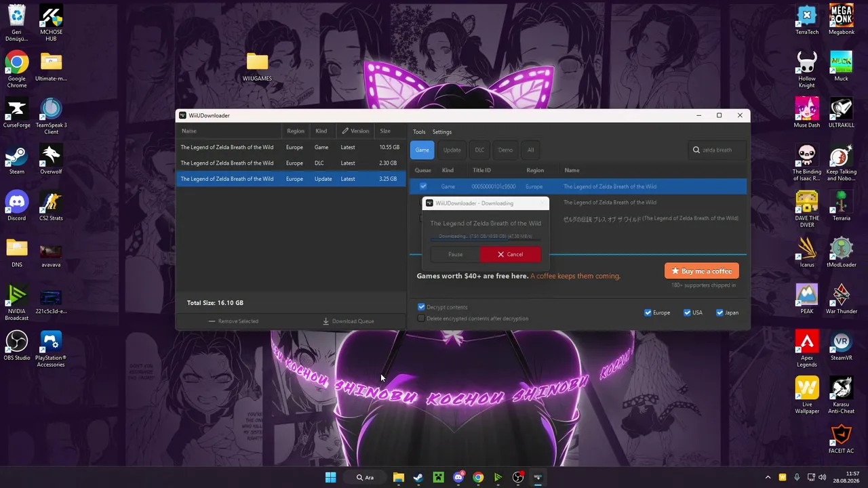The width and height of the screenshot is (868, 488).
Task: Open the Minecraft taskbar icon
Action: click(x=438, y=477)
